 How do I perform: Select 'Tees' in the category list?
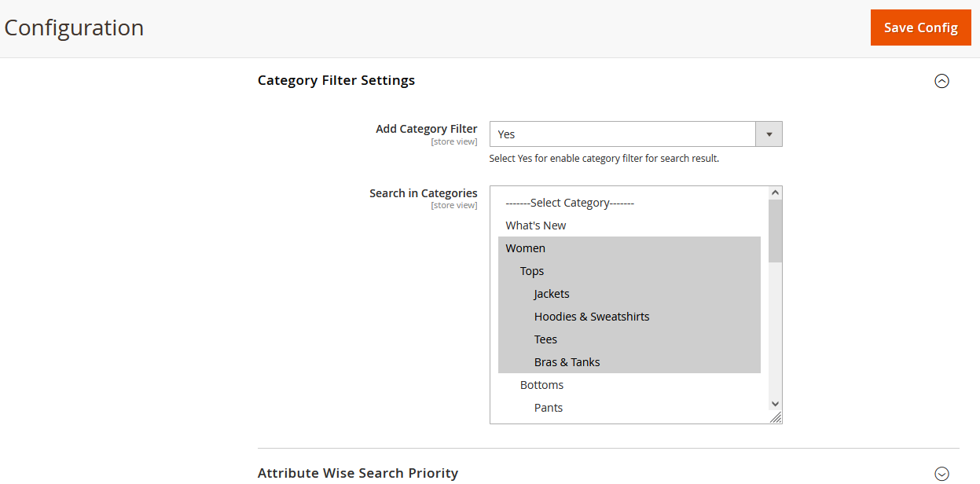[x=545, y=339]
